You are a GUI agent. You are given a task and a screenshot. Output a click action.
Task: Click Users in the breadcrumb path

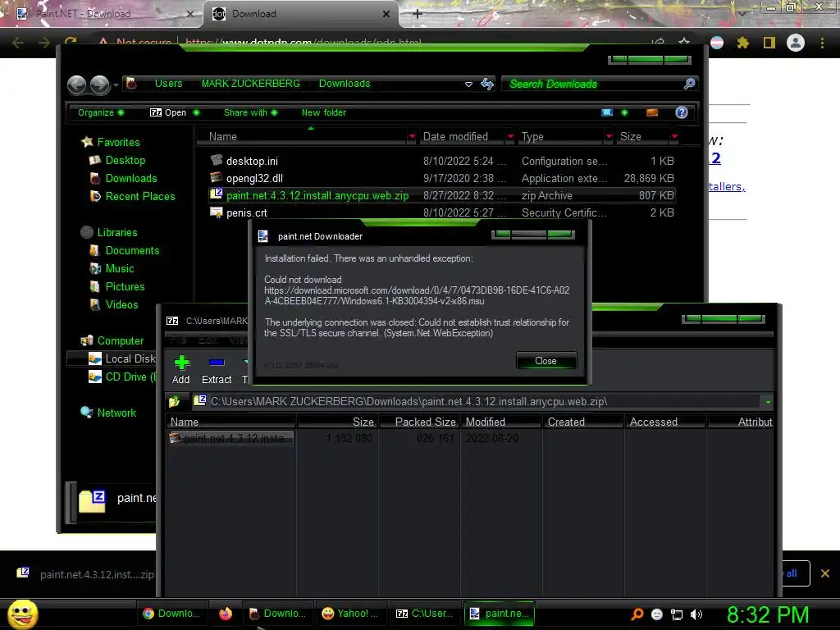(168, 84)
